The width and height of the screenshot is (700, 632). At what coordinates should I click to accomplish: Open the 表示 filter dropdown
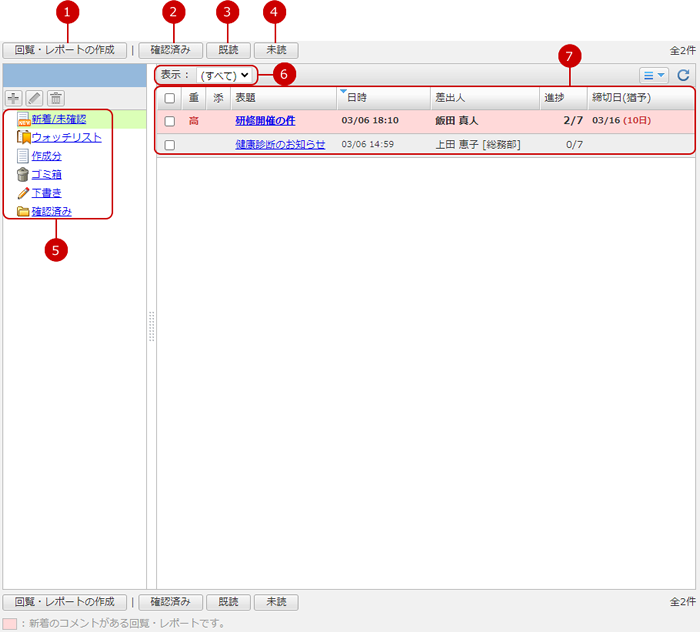click(x=224, y=75)
